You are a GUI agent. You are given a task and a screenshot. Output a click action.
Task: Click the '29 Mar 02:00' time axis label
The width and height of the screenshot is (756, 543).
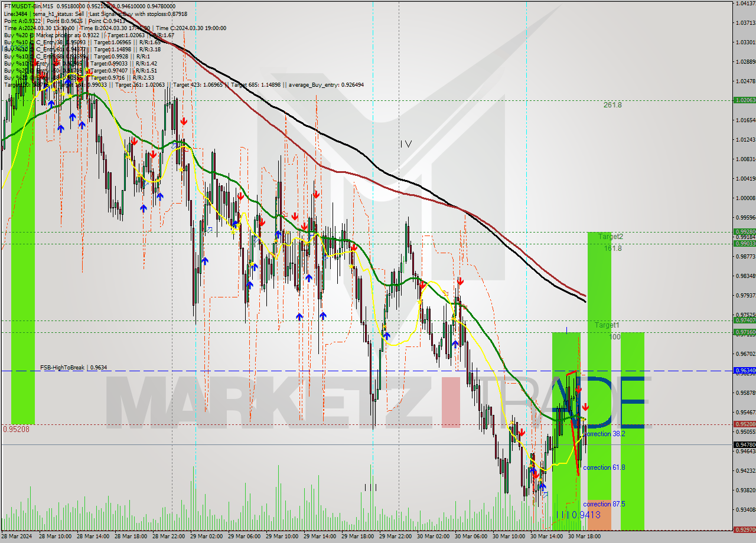pos(207,537)
